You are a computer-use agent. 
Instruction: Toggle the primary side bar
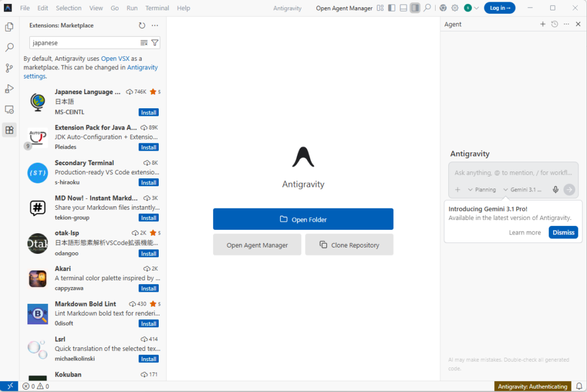point(392,8)
